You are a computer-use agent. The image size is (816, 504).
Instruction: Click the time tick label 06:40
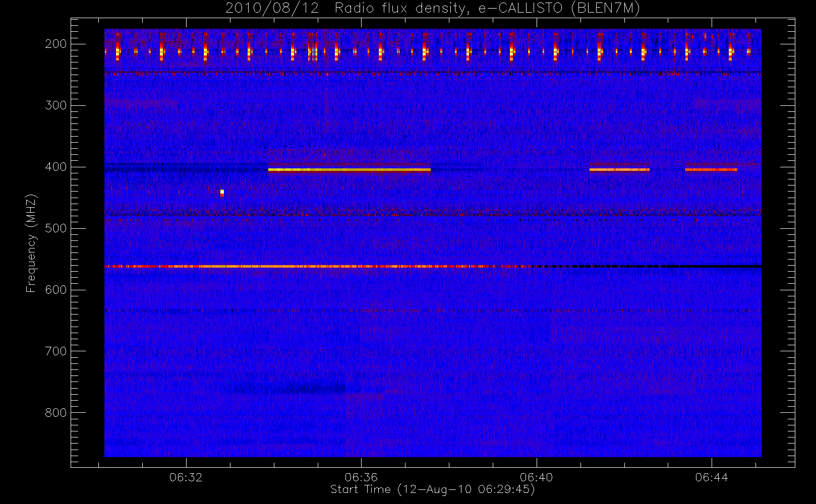(x=537, y=477)
